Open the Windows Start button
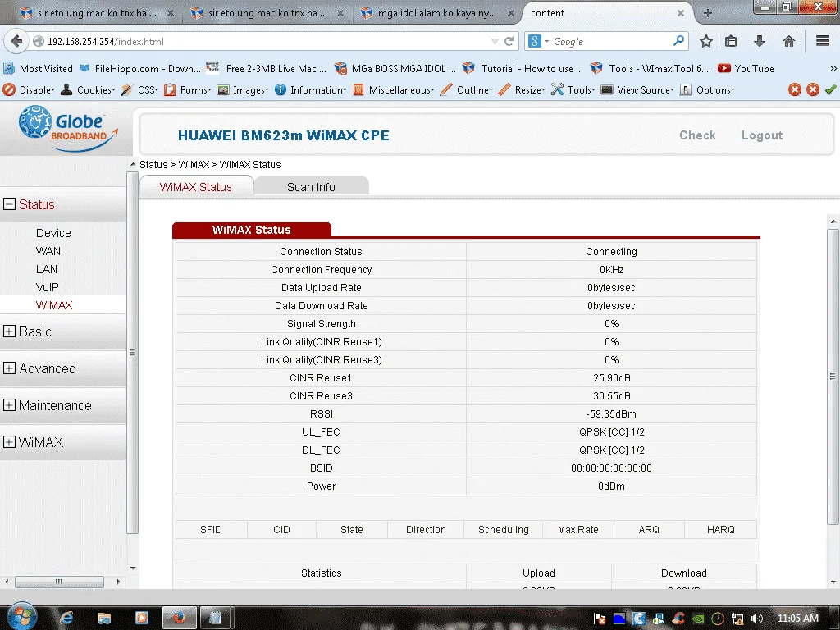The height and width of the screenshot is (630, 840). pyautogui.click(x=21, y=616)
